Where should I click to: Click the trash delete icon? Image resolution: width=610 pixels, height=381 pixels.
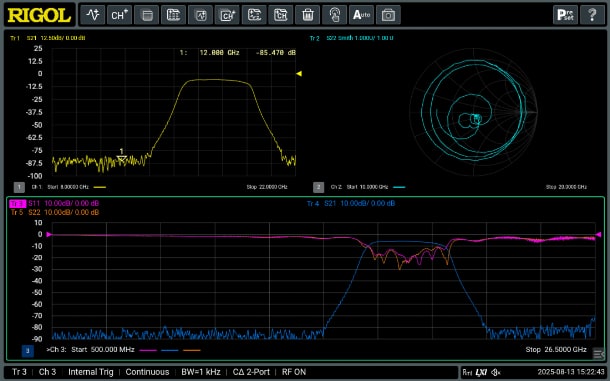pyautogui.click(x=307, y=15)
